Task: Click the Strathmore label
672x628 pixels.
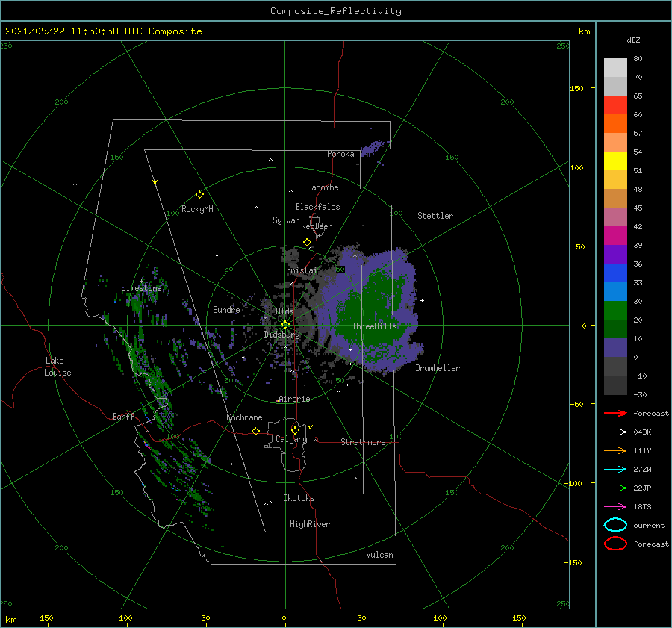Action: (x=363, y=442)
